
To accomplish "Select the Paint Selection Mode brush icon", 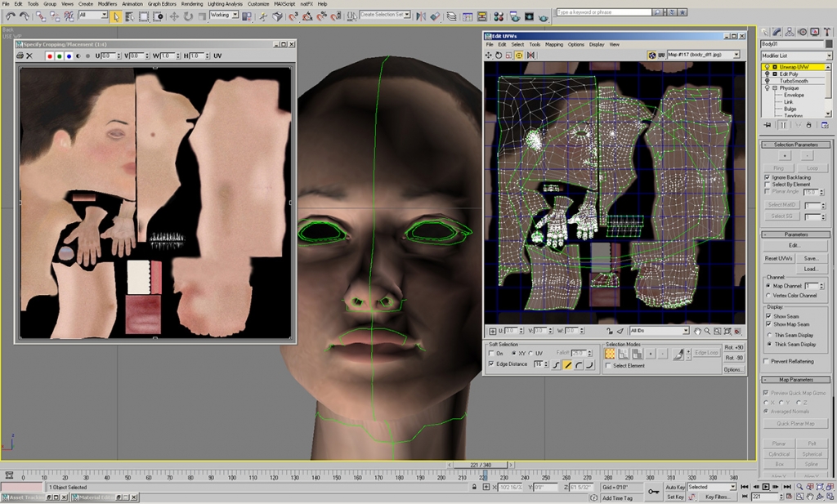I will [678, 354].
